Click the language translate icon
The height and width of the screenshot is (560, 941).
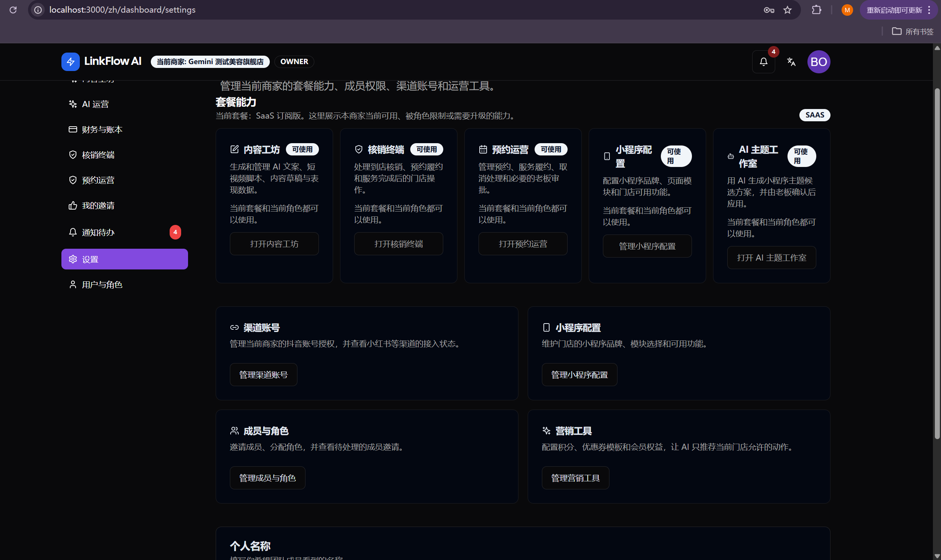791,62
